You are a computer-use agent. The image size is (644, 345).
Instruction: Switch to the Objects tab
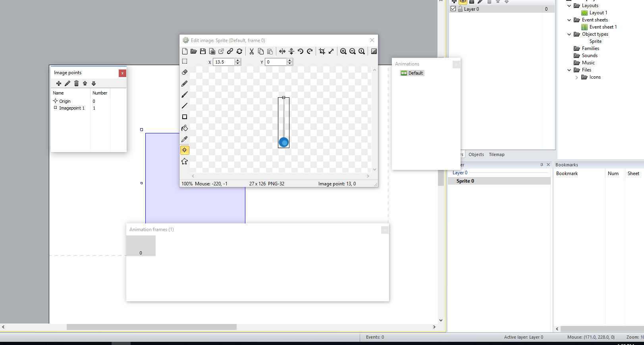476,154
